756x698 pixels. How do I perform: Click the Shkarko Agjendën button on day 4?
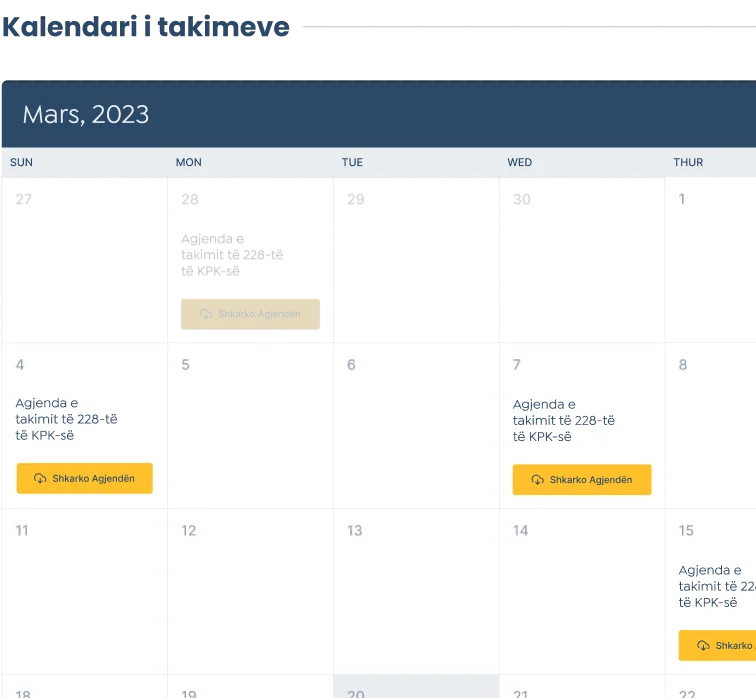point(84,478)
